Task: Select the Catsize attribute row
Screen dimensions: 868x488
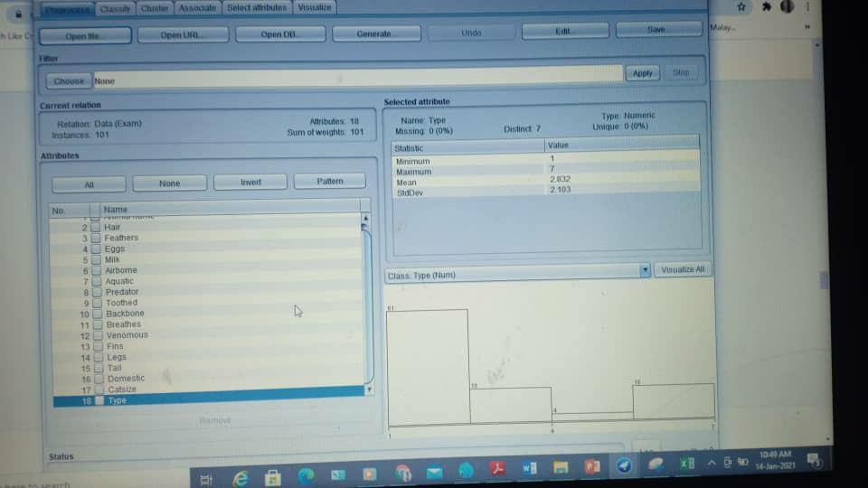Action: [x=209, y=389]
